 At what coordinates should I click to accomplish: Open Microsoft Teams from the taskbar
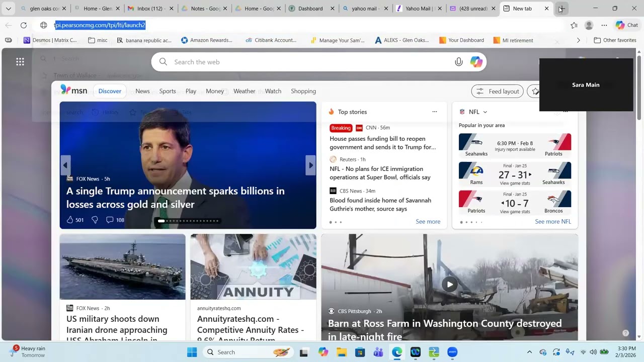(x=378, y=352)
